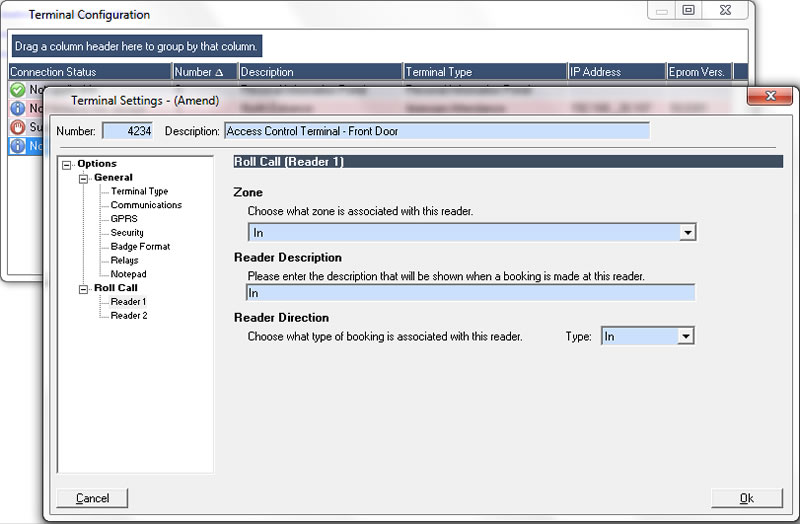Open the Zone dropdown list
Screen dimensions: 800x524
click(x=686, y=232)
